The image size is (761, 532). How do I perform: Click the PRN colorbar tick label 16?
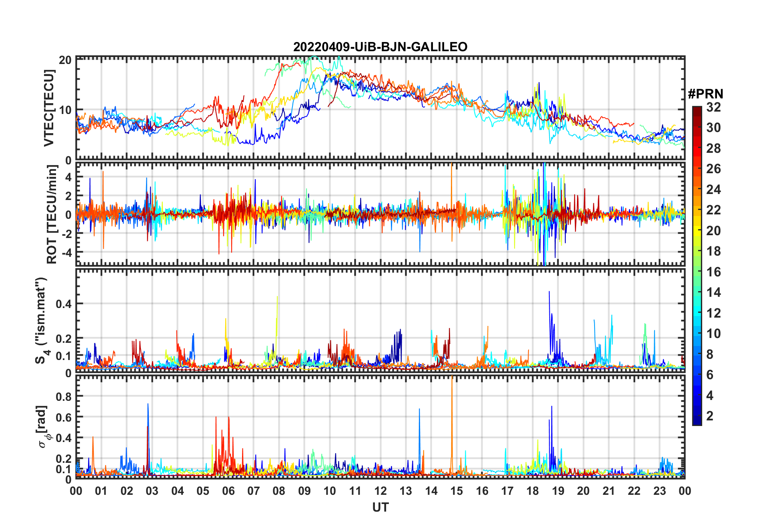713,272
